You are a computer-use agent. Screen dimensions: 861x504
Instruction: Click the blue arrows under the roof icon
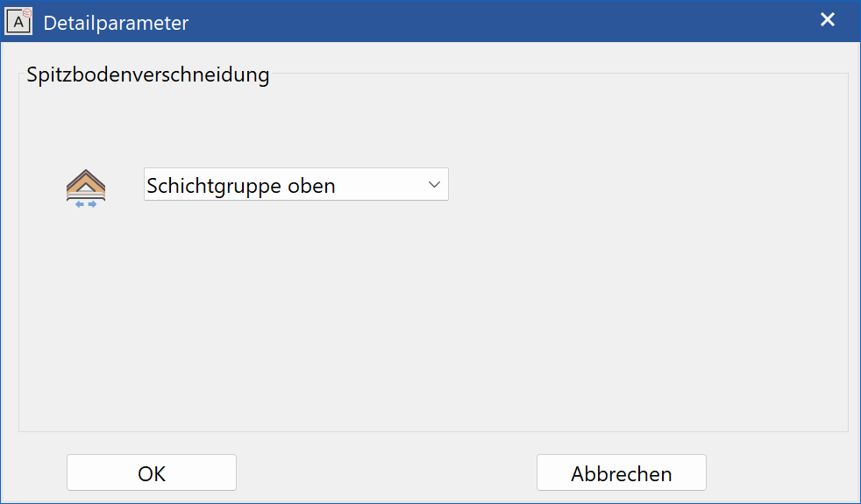pos(86,204)
